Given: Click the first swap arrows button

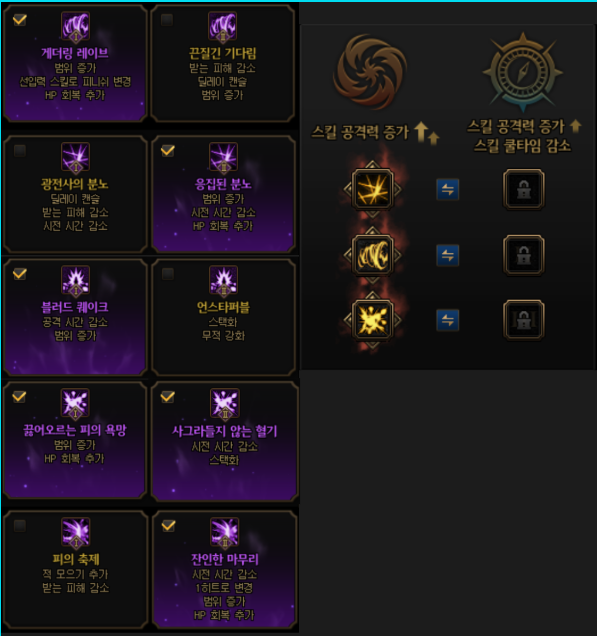Looking at the screenshot, I should pyautogui.click(x=448, y=189).
